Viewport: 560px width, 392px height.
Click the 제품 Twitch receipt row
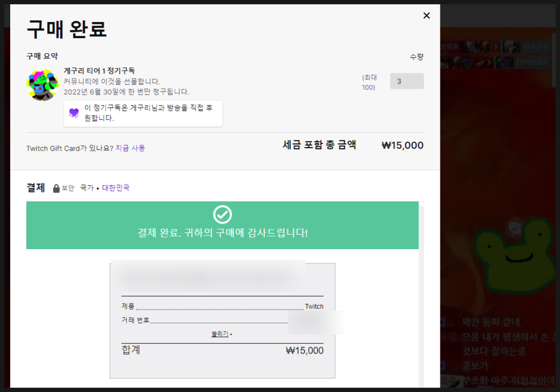click(x=222, y=306)
